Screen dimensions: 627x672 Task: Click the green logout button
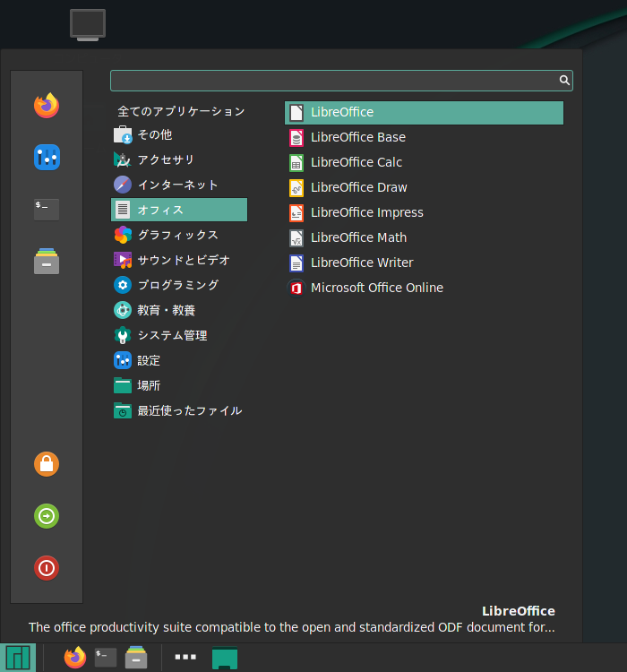coord(47,516)
